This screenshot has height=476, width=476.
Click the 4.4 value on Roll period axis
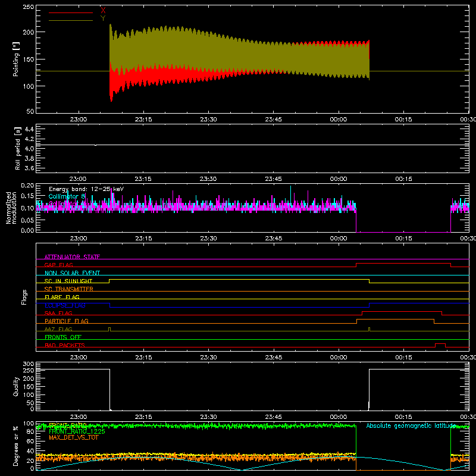29,129
